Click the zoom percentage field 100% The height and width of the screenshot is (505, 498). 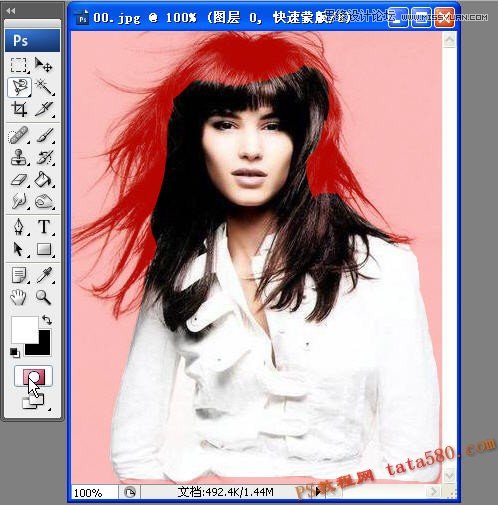point(88,493)
